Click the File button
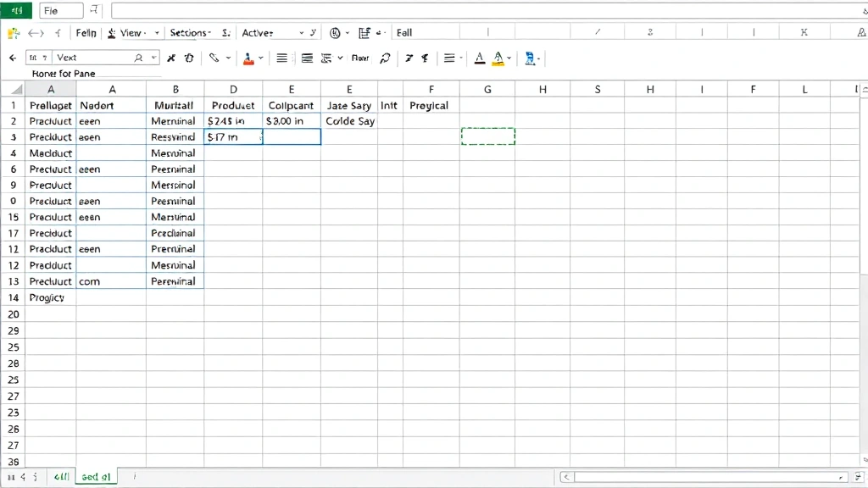Image resolution: width=868 pixels, height=488 pixels. coord(60,10)
